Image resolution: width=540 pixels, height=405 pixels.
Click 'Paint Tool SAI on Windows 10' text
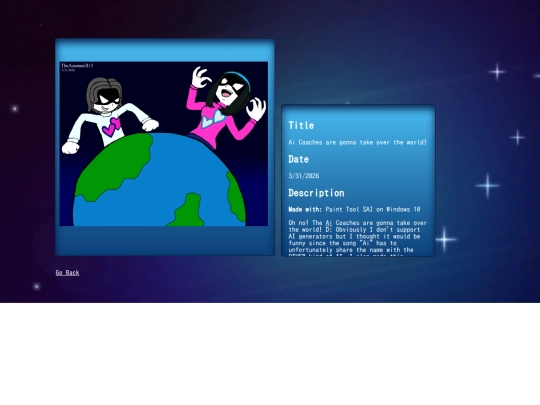(x=373, y=209)
